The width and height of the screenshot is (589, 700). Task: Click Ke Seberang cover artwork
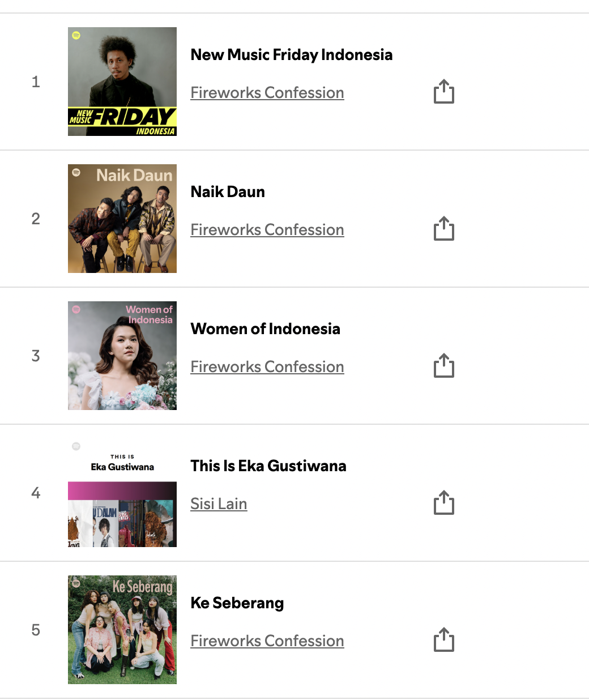122,630
